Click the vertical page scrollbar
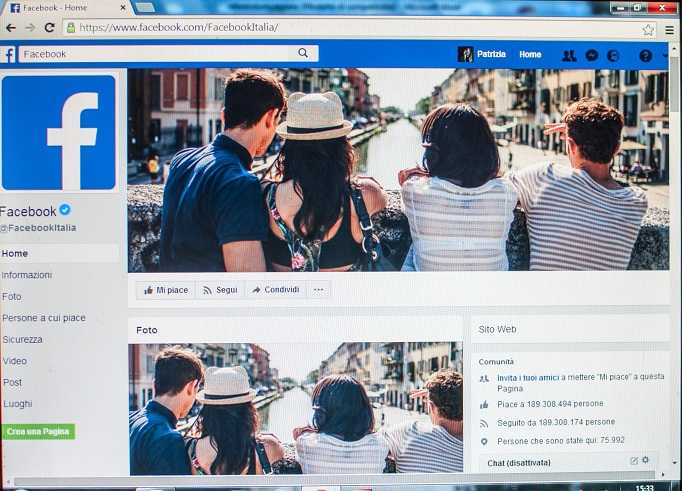 (x=675, y=261)
